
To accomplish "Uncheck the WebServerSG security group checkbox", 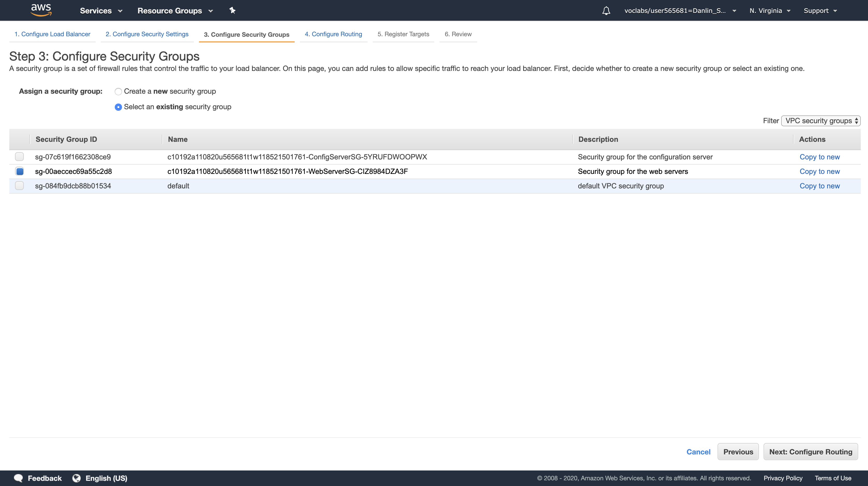I will tap(20, 171).
